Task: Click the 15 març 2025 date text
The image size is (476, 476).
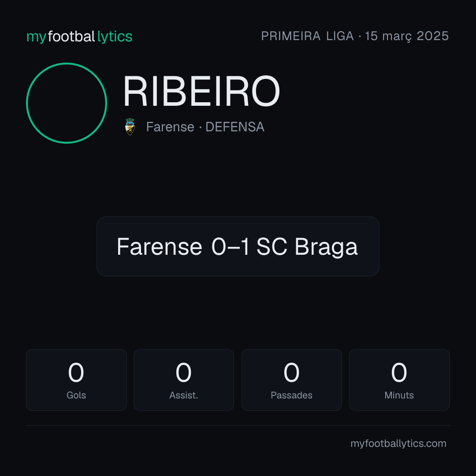Action: click(x=407, y=36)
